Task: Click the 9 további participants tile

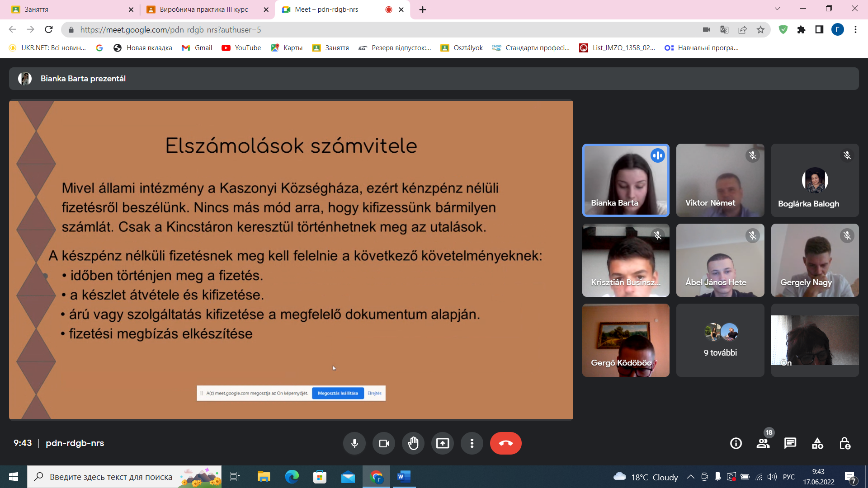Action: point(720,340)
